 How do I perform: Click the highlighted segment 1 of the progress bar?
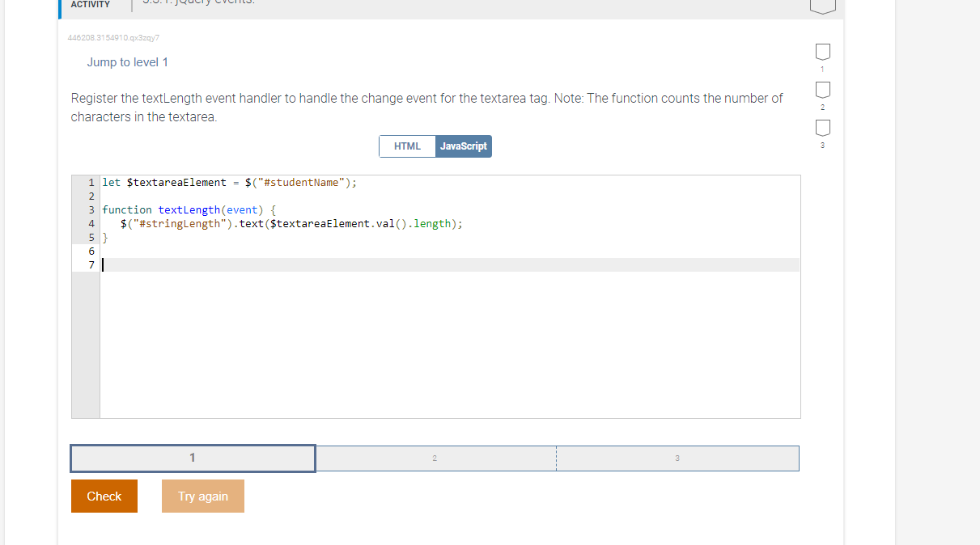click(x=193, y=458)
